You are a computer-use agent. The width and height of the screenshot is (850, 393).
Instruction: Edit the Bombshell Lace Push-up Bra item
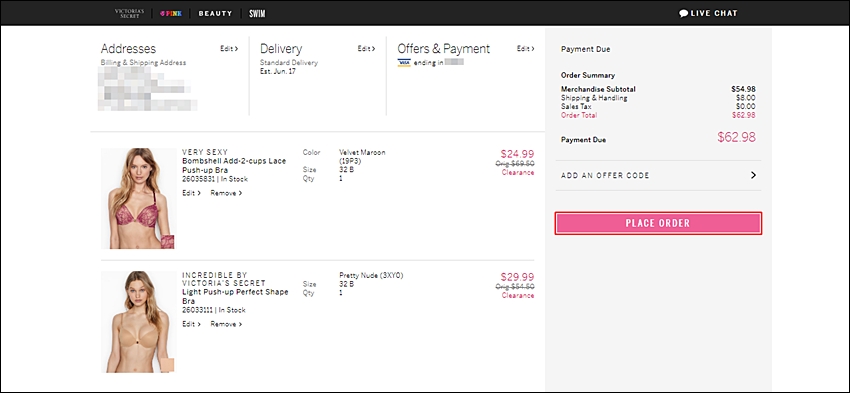191,193
